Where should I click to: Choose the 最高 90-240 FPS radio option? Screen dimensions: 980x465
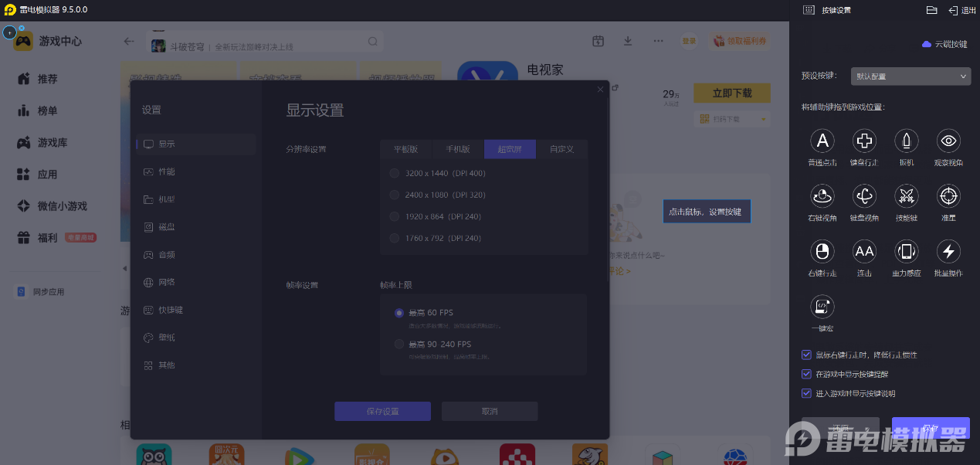399,344
